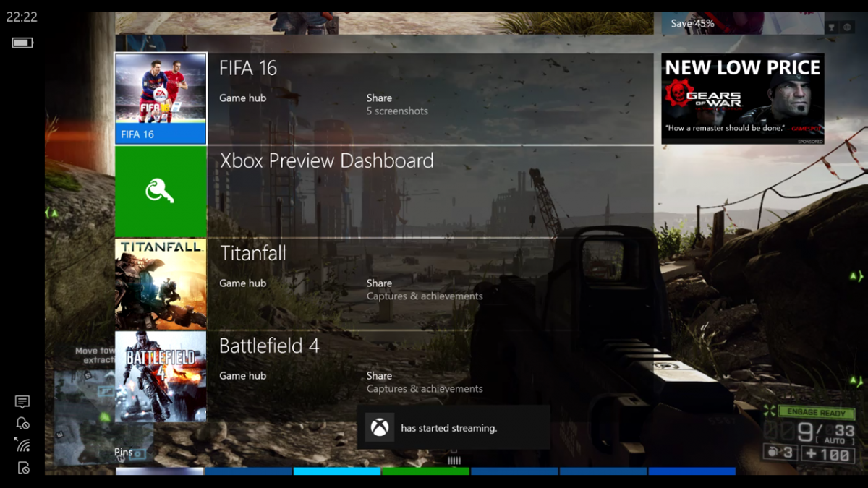Open the achievements trophy icon at top right

832,27
